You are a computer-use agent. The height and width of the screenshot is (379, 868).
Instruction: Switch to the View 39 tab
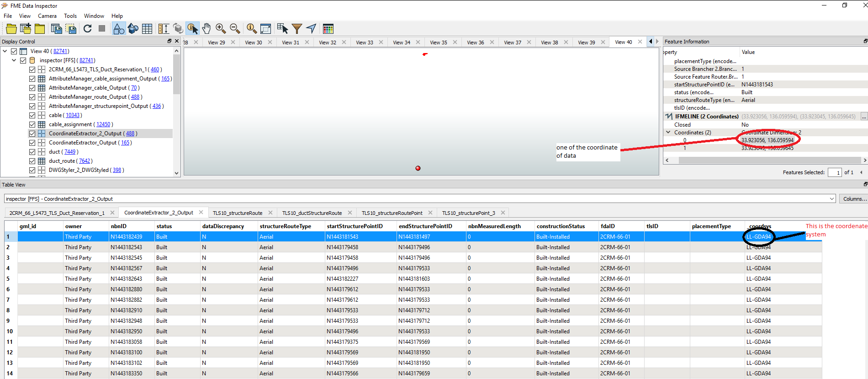(x=587, y=42)
